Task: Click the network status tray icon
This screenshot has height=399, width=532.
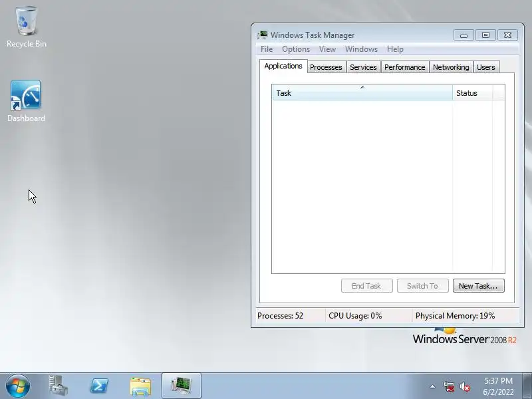Action: [x=448, y=386]
